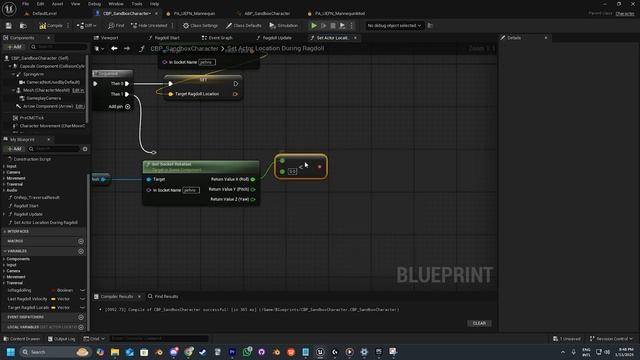
Task: Click the Browse to asset icon
Action: click(x=23, y=26)
